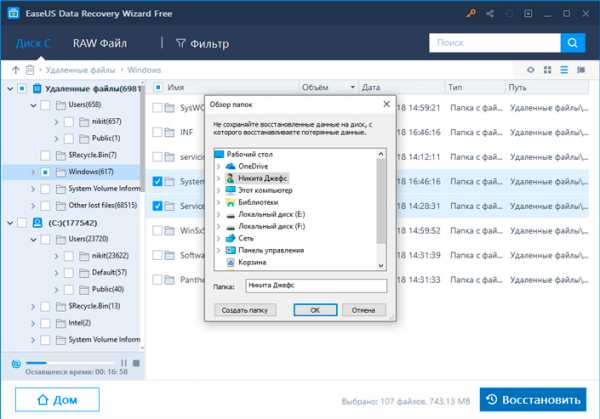600x419 pixels.
Task: Toggle checkbox for nikit(657) folder
Action: pos(68,122)
